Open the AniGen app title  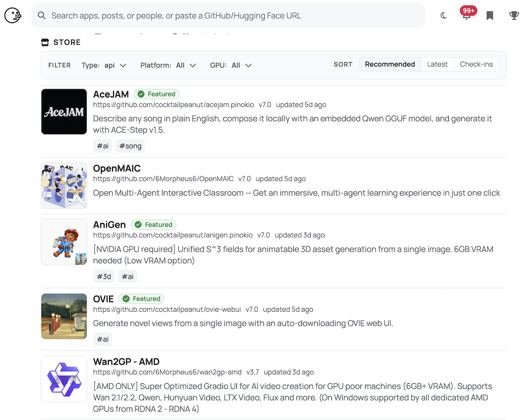point(109,225)
